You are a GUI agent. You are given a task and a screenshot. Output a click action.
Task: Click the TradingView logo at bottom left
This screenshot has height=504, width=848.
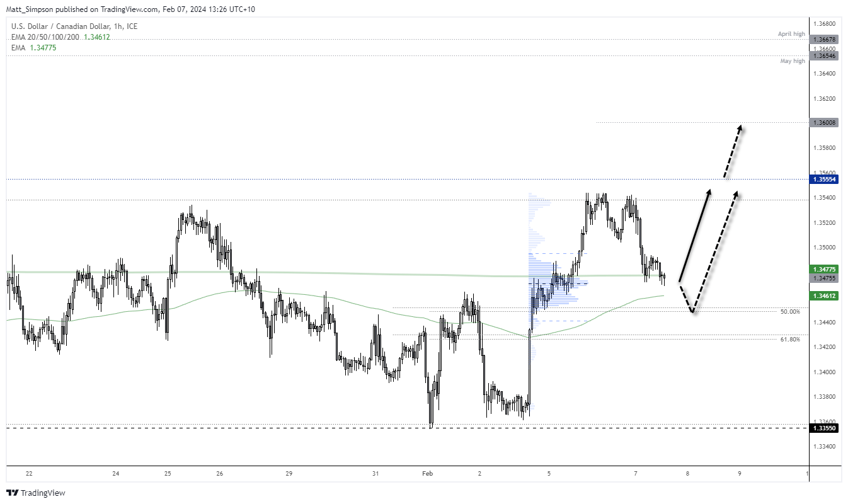point(36,493)
